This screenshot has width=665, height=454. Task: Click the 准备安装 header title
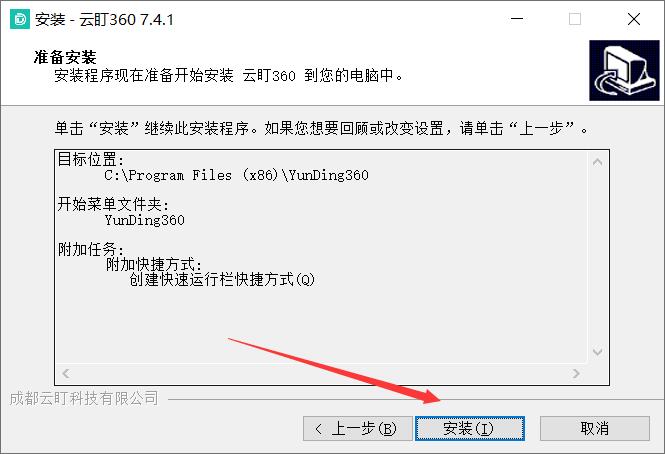point(65,57)
